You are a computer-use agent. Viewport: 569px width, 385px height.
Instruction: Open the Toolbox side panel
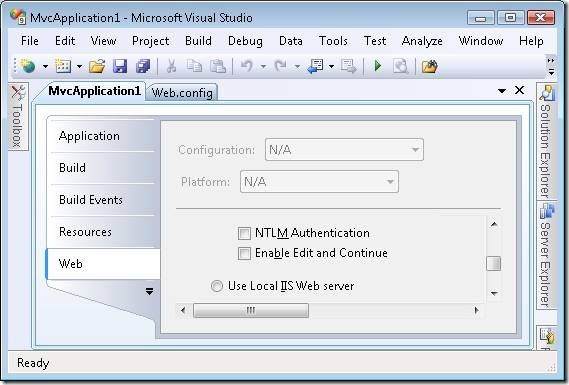[18, 116]
